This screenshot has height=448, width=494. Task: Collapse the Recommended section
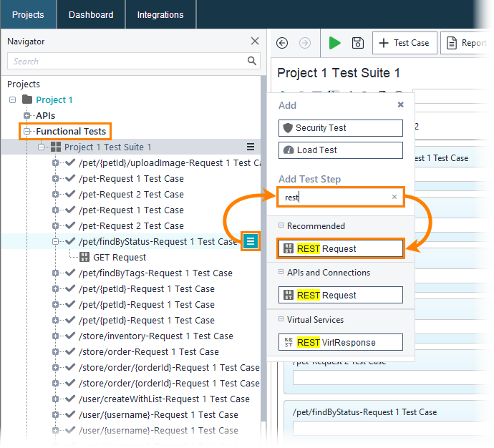pos(281,225)
